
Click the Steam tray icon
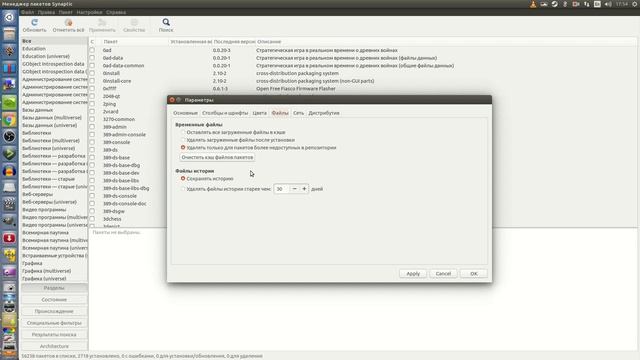[554, 4]
